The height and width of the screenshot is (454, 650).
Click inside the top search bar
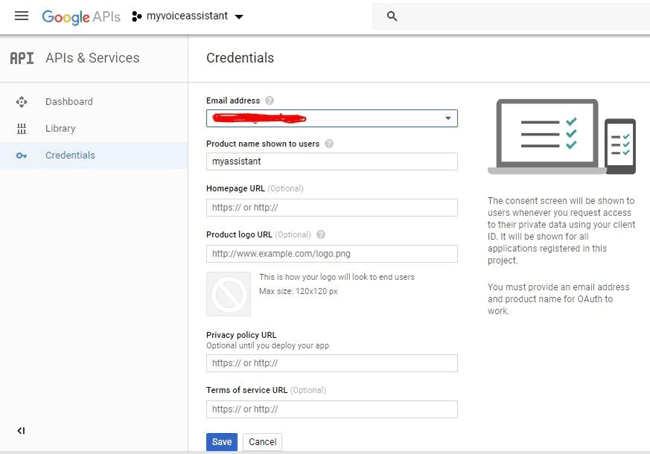pyautogui.click(x=511, y=16)
